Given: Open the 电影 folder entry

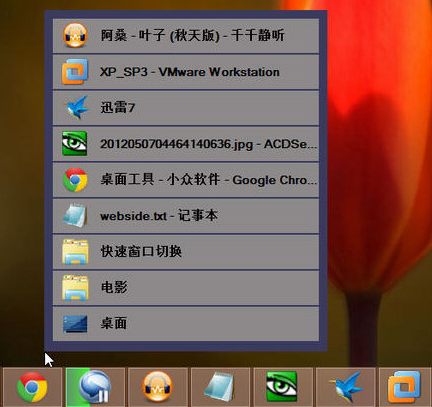Looking at the screenshot, I should (186, 288).
